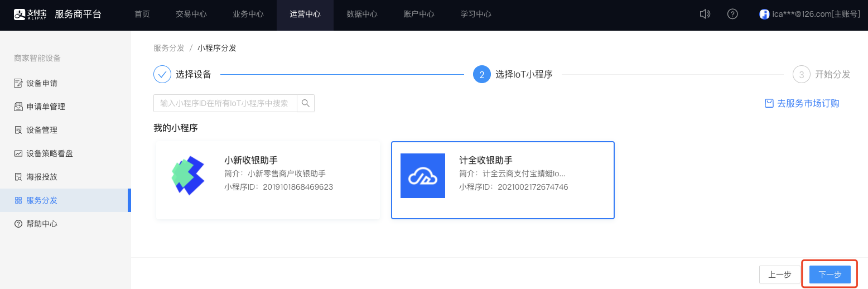Image resolution: width=868 pixels, height=289 pixels.
Task: Follow the 去服务市场订购 link
Action: [x=808, y=103]
